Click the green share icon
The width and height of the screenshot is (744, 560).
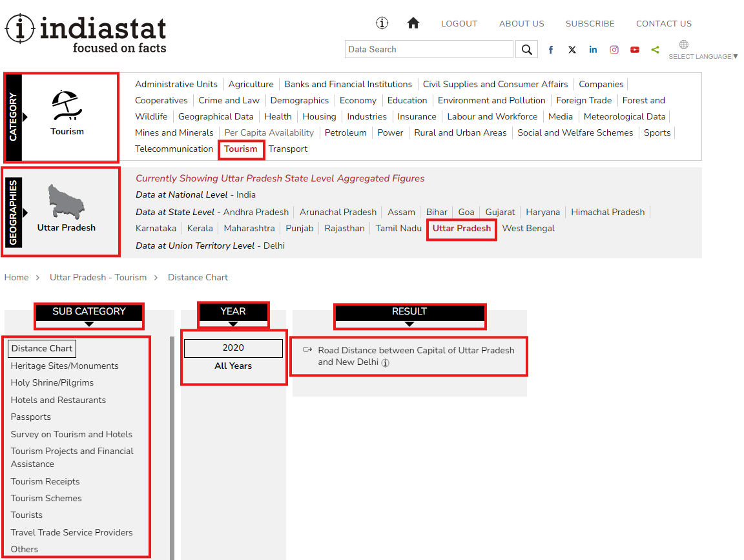tap(656, 50)
